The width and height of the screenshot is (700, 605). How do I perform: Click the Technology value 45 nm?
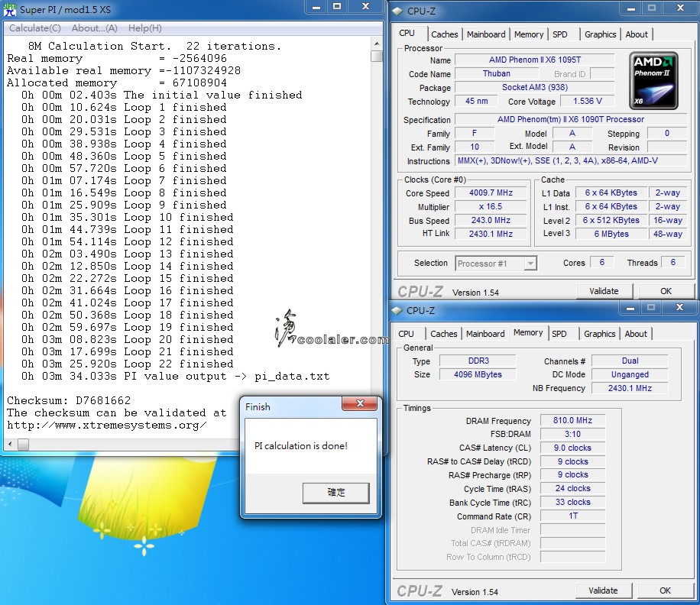pos(476,102)
